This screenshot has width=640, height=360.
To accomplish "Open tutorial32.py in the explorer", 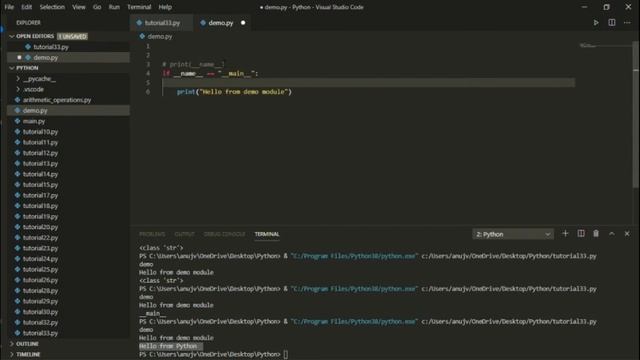I will point(40,322).
